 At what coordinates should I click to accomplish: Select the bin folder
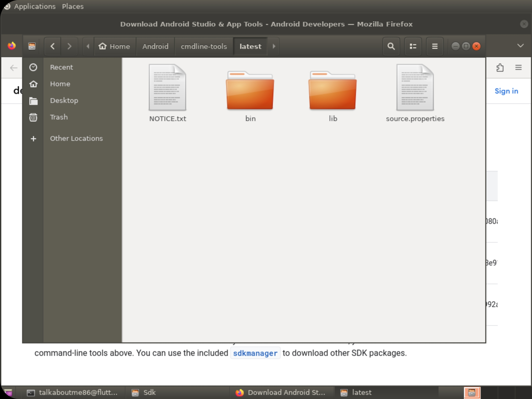[250, 91]
